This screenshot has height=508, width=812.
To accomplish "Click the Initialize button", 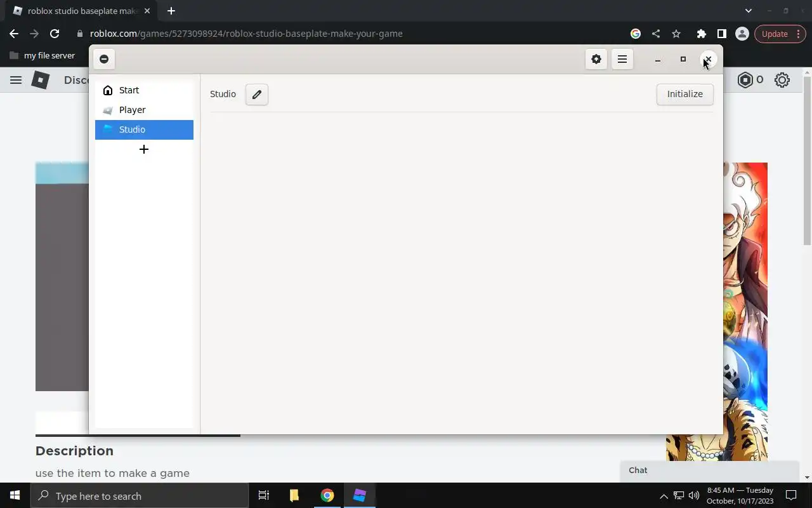I will point(684,94).
